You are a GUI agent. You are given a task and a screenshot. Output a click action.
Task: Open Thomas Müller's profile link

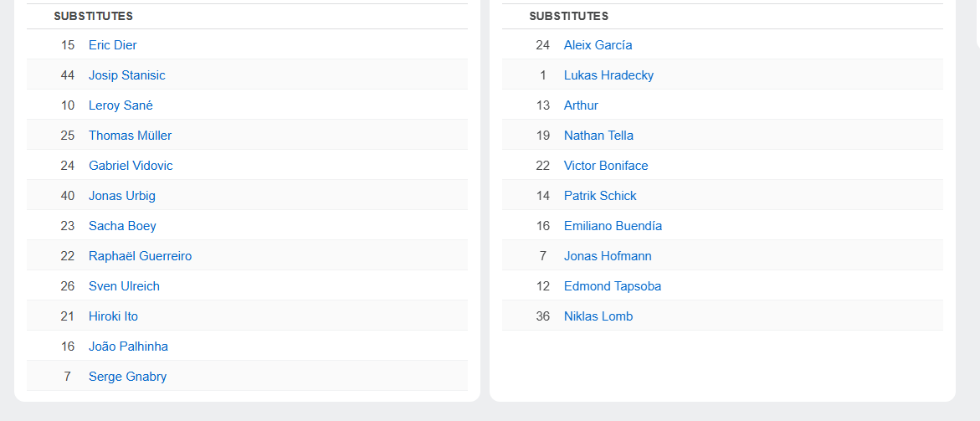click(x=130, y=136)
